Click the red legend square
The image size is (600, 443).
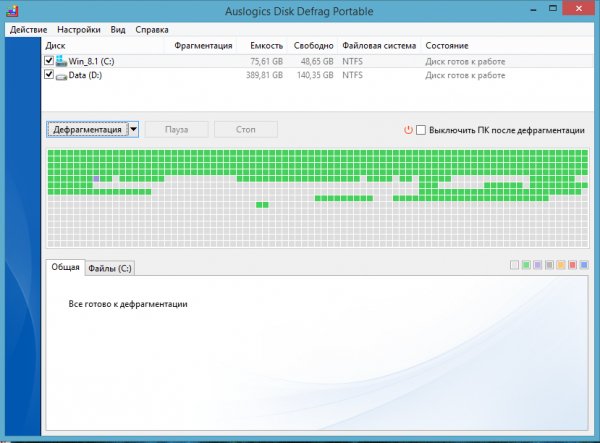pos(572,265)
